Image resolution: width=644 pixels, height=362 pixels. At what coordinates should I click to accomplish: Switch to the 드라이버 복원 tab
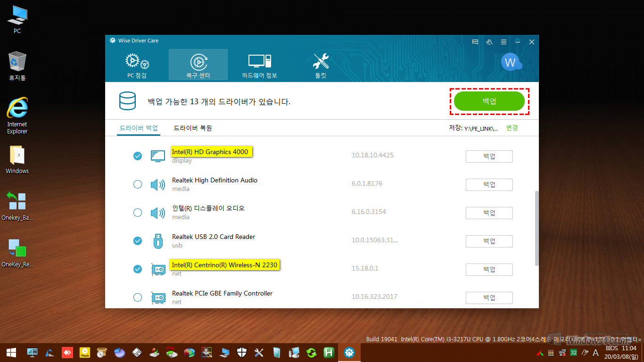tap(193, 128)
